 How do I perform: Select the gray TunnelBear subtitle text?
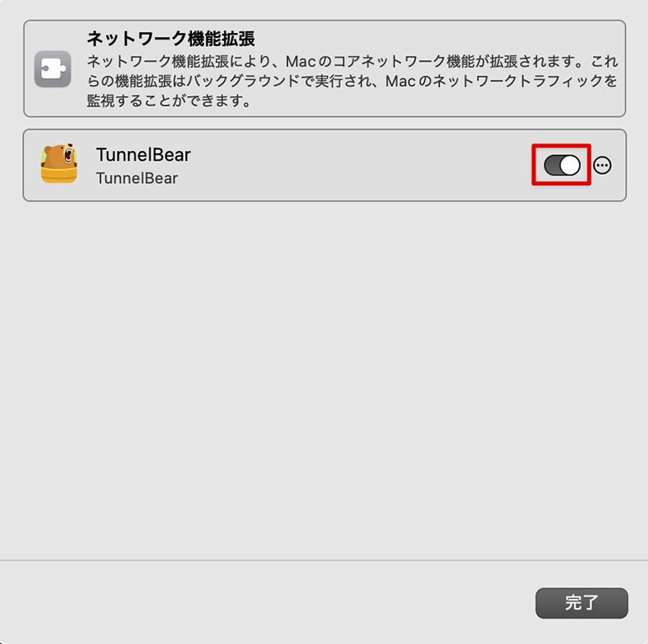pyautogui.click(x=137, y=178)
